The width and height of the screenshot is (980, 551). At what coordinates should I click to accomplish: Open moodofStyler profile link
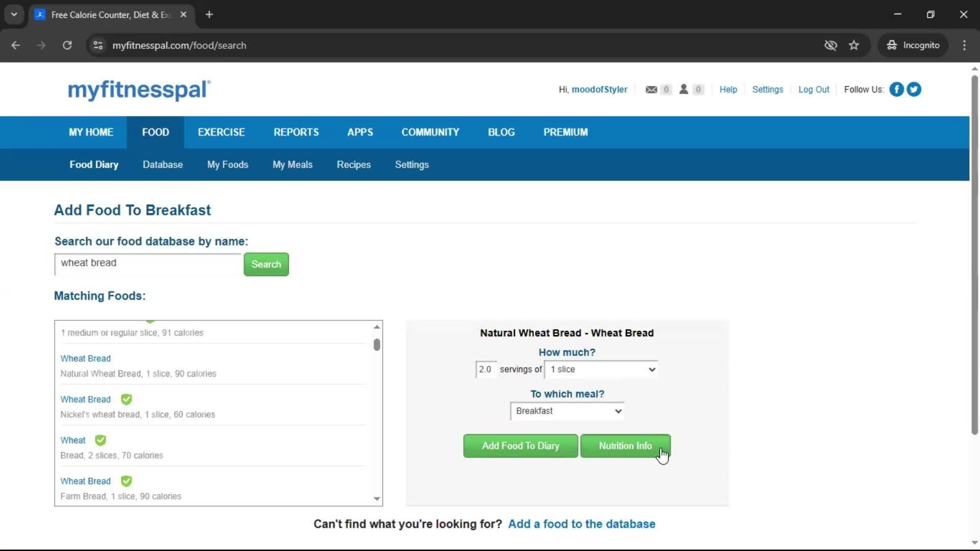[x=599, y=89]
